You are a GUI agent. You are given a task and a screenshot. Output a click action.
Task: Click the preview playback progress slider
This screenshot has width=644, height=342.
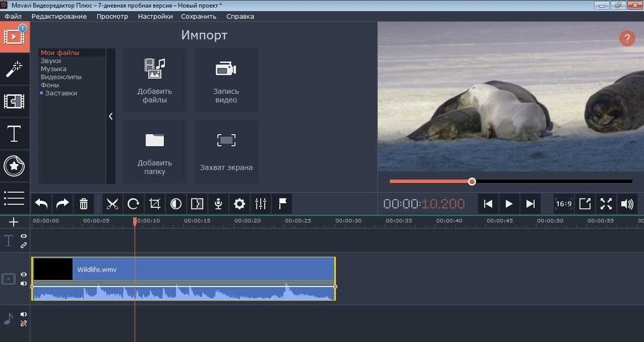click(511, 182)
